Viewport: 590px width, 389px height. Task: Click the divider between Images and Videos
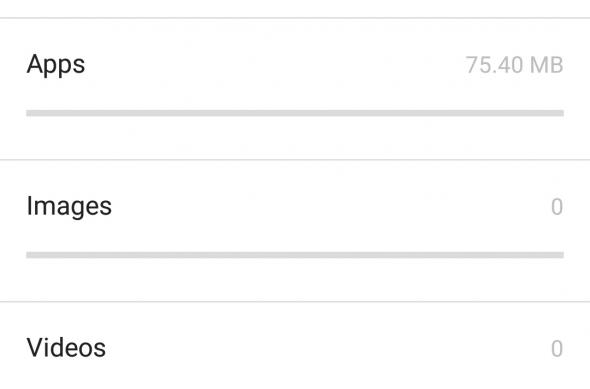click(295, 302)
